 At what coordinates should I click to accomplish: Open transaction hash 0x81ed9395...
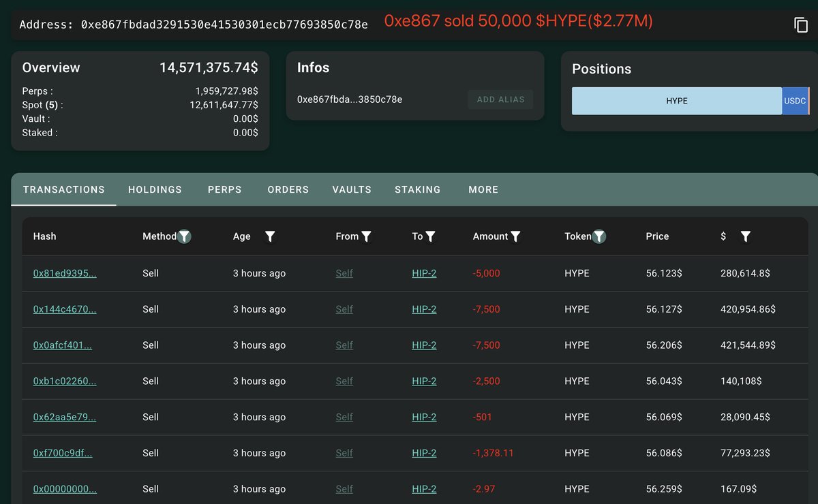tap(65, 273)
